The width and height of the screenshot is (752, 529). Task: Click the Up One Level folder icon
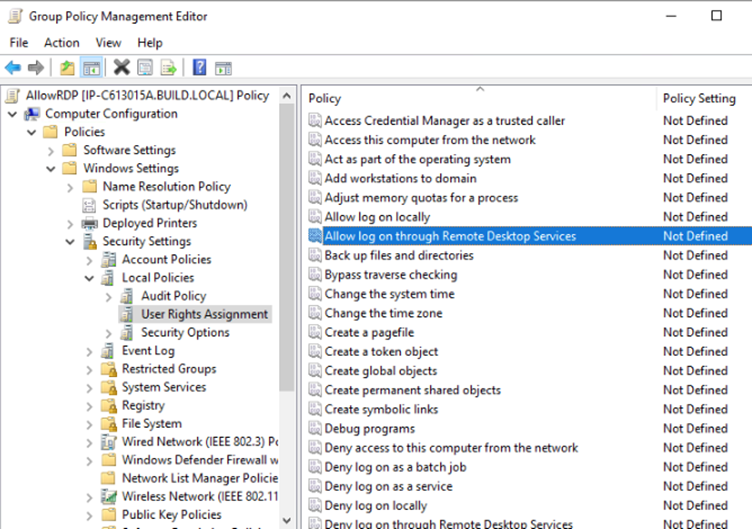pos(67,68)
